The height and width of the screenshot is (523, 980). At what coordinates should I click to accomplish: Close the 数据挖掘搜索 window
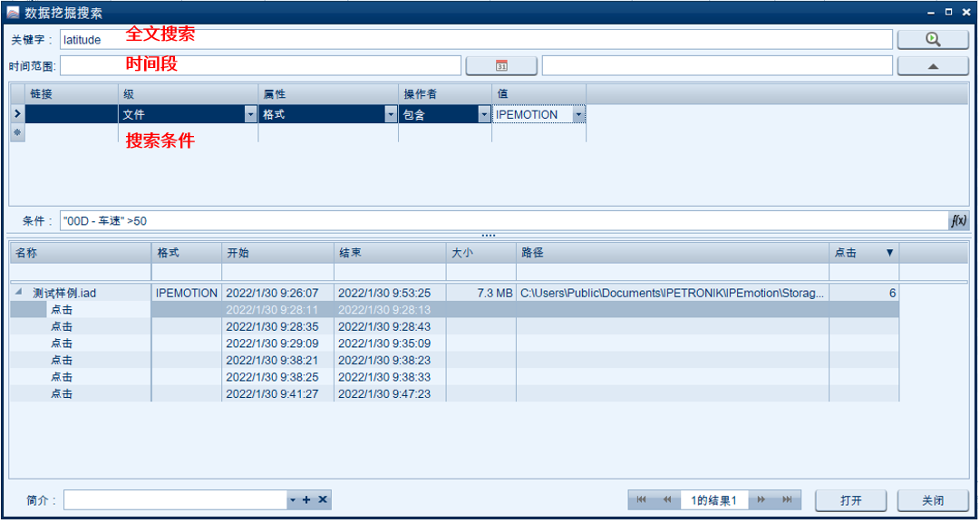[965, 12]
